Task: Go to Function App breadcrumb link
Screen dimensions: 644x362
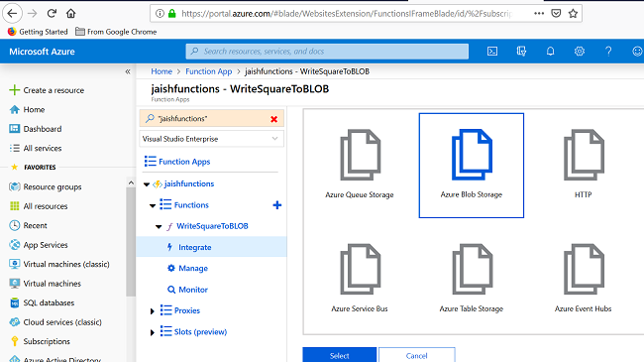Action: pos(209,71)
